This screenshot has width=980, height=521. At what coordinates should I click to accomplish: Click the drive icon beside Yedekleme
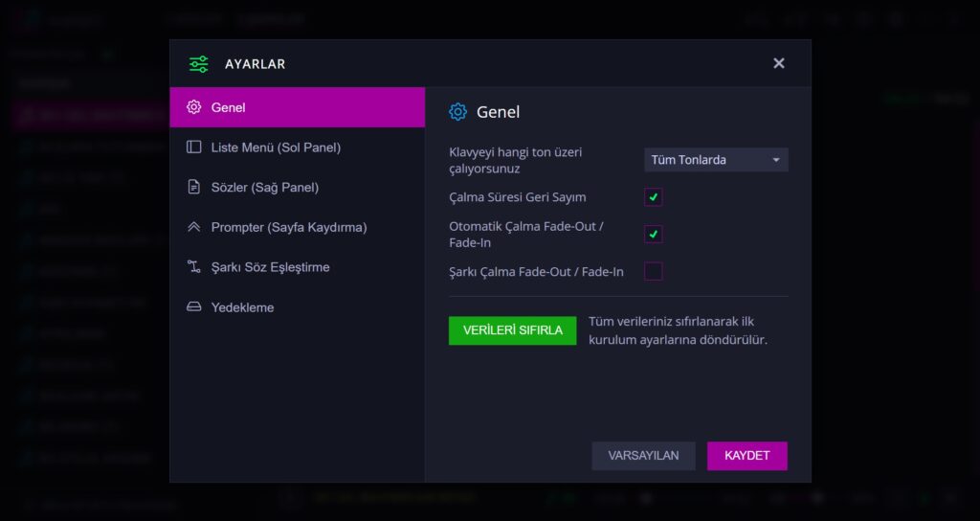pos(193,307)
